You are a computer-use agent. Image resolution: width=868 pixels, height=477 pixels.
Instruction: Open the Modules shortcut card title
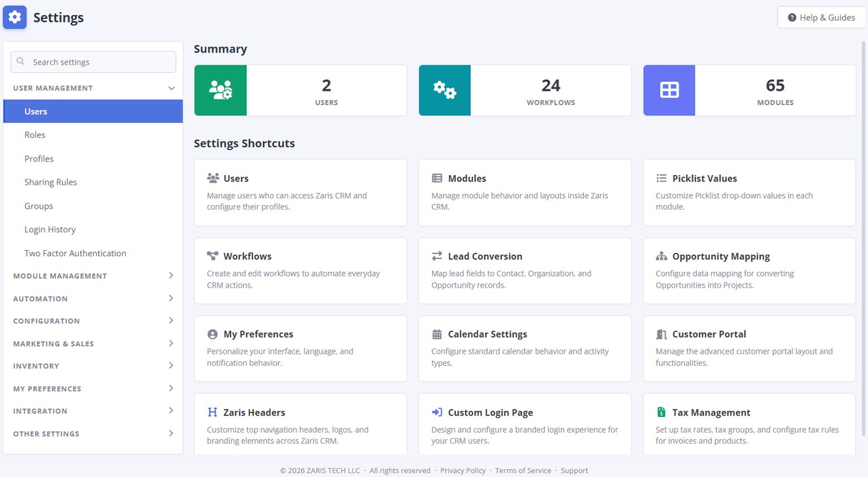(467, 179)
